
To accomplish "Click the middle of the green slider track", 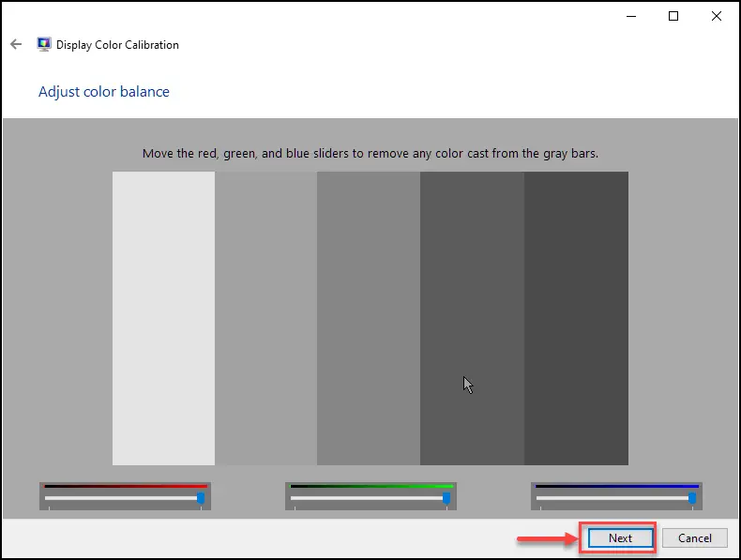I will pos(371,498).
